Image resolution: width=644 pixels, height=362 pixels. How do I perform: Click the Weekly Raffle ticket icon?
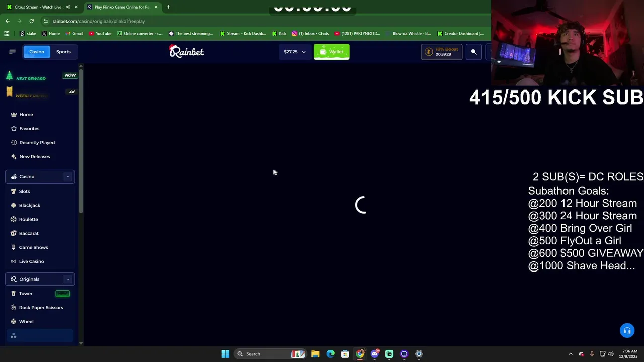tap(9, 92)
